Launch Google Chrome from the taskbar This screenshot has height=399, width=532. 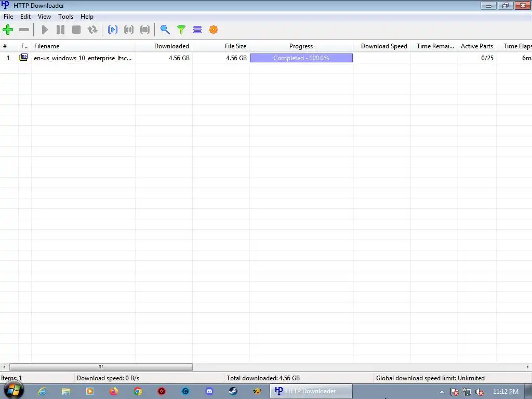pos(138,391)
